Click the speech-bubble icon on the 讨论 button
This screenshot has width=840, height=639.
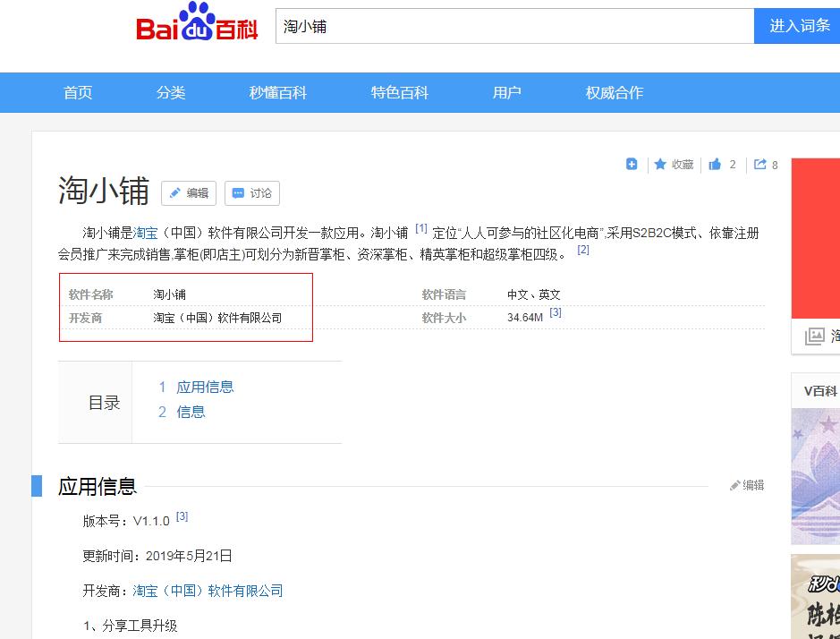[237, 192]
